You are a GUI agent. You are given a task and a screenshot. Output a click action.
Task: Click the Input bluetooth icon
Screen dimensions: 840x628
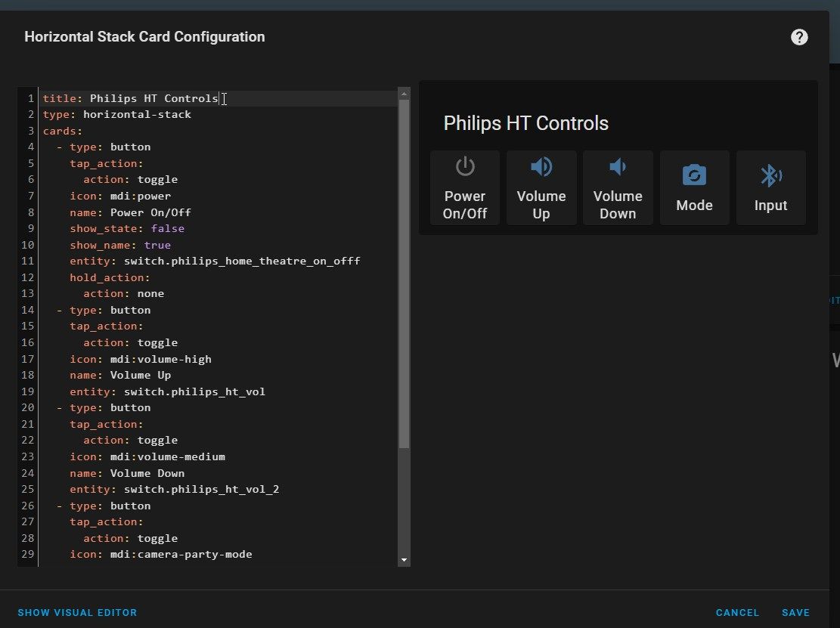(771, 175)
